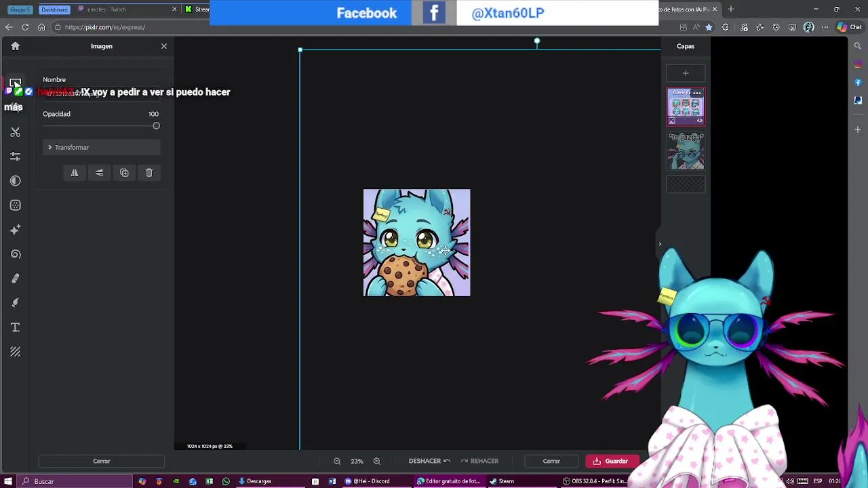Undo with DESHACER
The width and height of the screenshot is (868, 488).
429,461
